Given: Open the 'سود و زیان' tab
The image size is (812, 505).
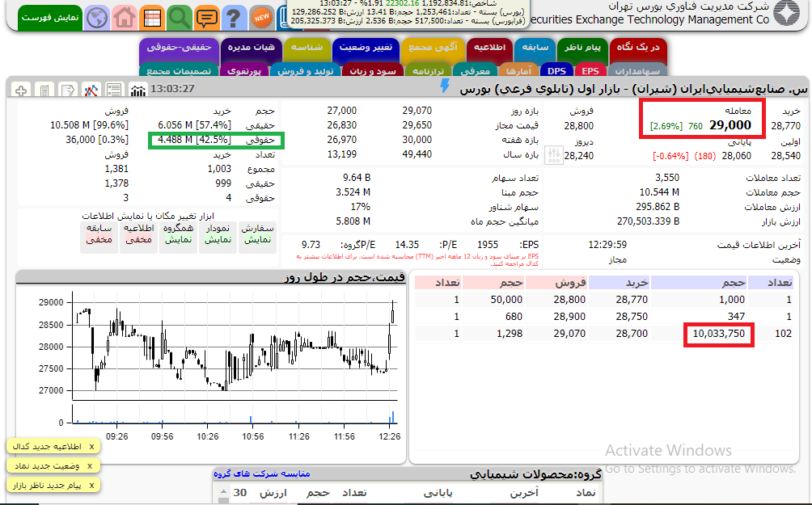Looking at the screenshot, I should click(x=373, y=71).
